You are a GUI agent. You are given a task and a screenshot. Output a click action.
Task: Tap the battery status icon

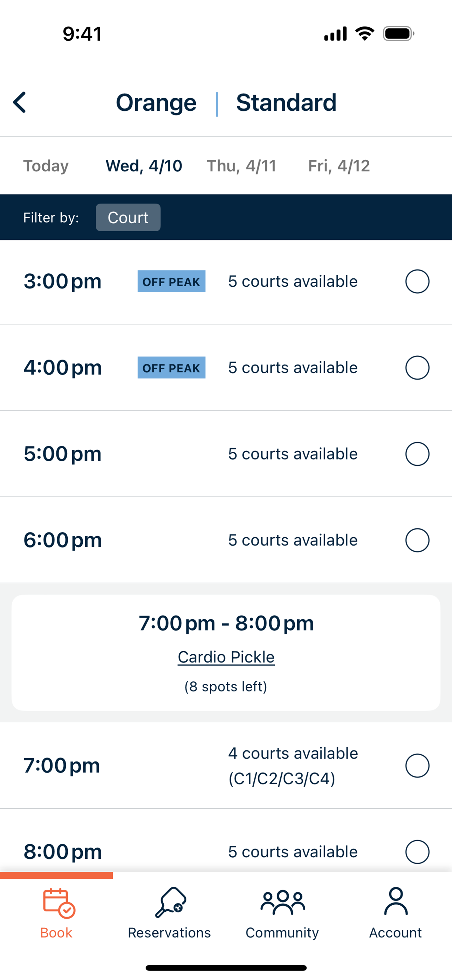coord(398,34)
